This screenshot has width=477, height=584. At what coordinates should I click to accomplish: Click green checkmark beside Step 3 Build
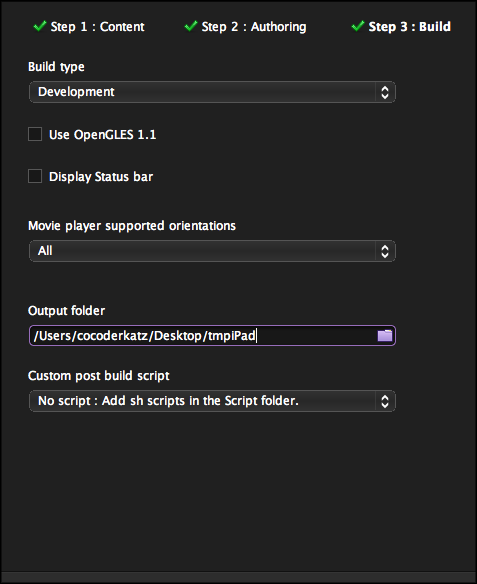[358, 26]
